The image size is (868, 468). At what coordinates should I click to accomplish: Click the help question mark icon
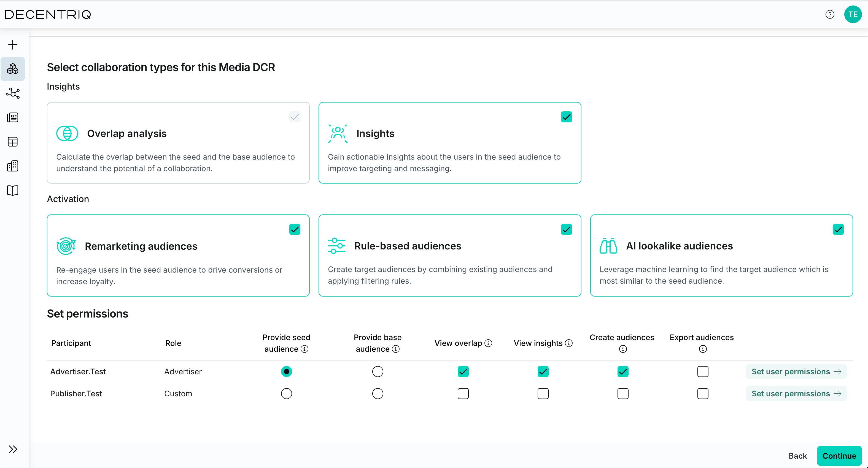[830, 14]
